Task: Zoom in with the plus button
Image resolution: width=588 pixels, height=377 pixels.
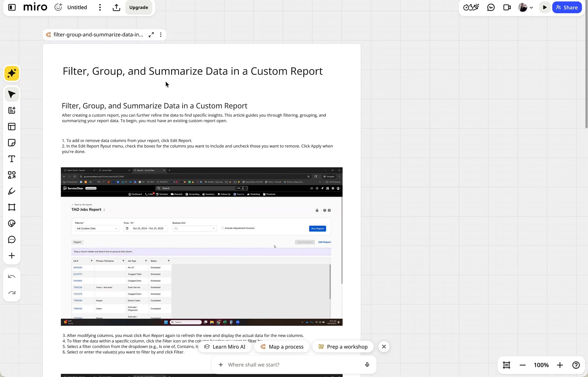Action: (560, 365)
